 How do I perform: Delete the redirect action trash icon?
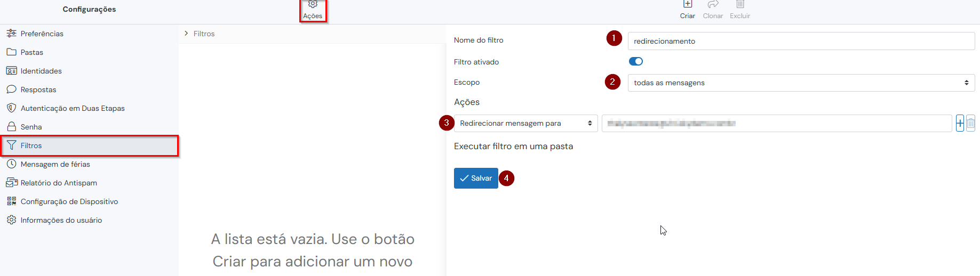[x=970, y=124]
